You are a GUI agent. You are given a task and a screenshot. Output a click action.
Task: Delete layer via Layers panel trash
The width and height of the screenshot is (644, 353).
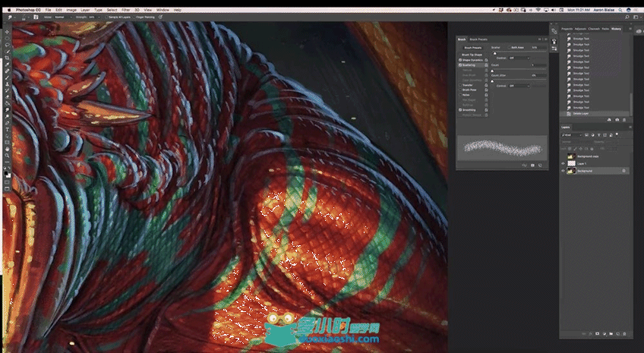[624, 334]
